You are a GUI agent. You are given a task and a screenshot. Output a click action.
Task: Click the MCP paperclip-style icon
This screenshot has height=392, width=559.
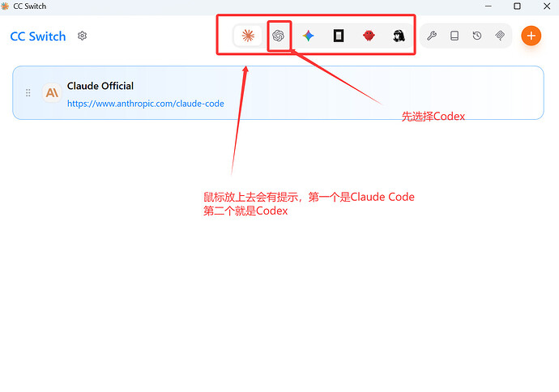click(x=500, y=36)
